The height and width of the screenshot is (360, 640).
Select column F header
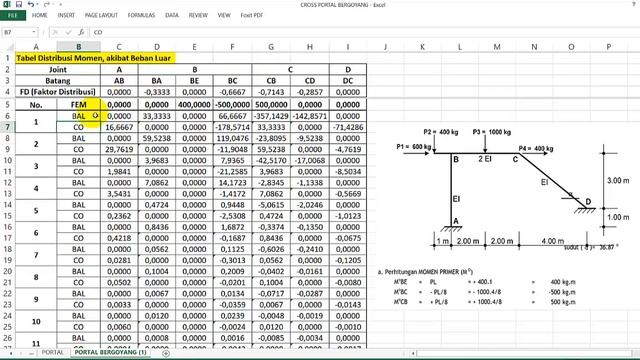tap(232, 47)
